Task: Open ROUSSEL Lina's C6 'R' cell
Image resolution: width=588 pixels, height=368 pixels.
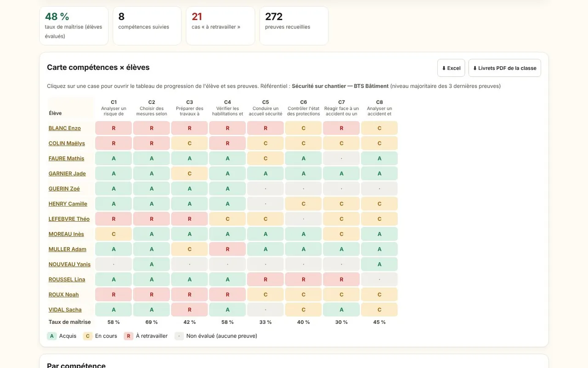Action: [x=304, y=280]
